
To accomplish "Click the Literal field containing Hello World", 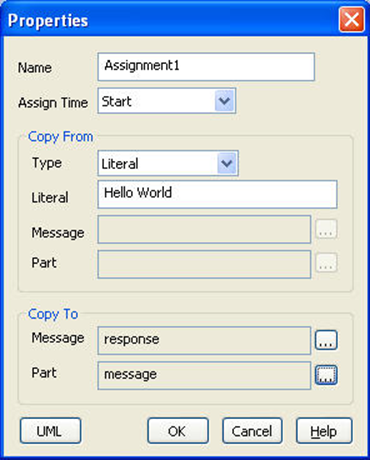I will coord(217,194).
